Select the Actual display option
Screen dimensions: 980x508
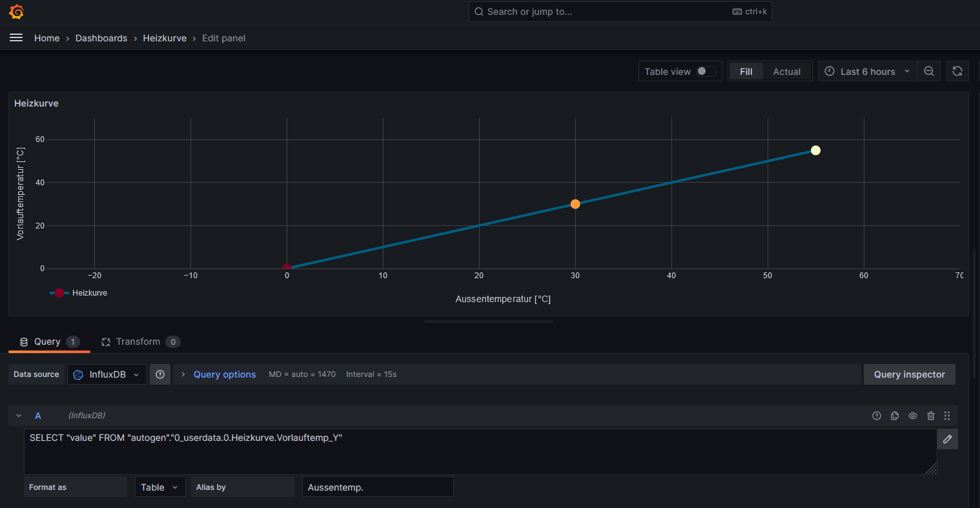pos(787,71)
